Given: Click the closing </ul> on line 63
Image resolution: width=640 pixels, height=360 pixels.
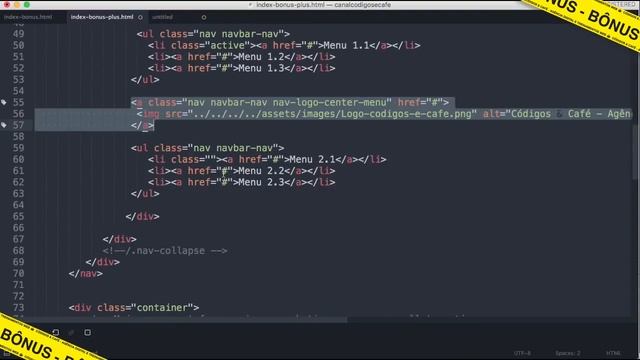Looking at the screenshot, I should 145,193.
